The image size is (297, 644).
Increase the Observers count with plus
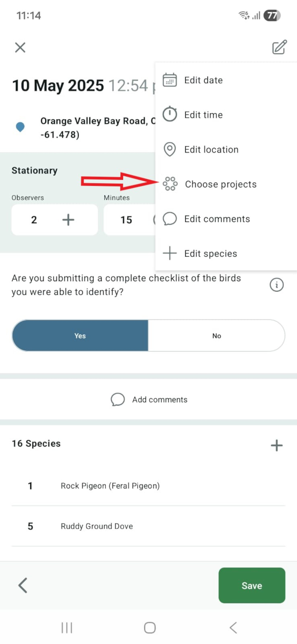point(68,220)
